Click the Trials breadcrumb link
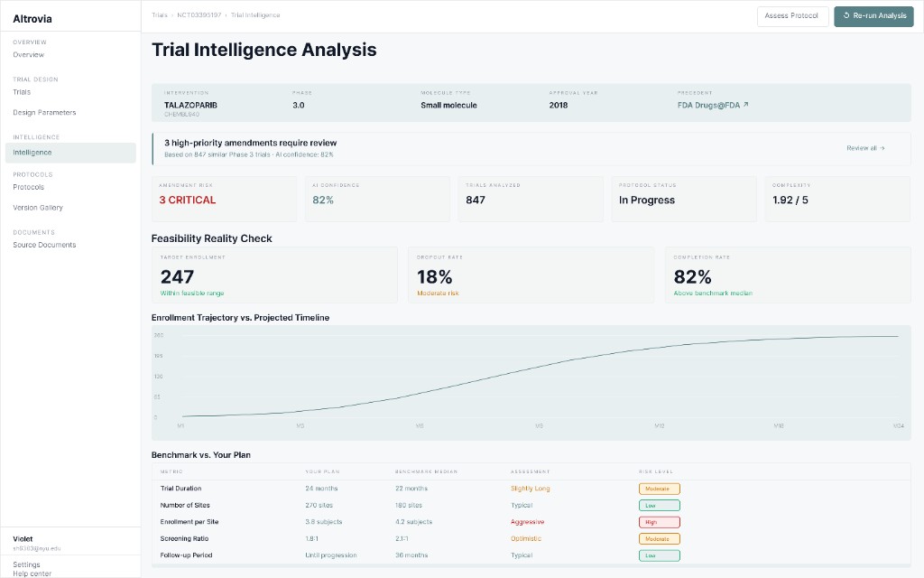924x578 pixels. pyautogui.click(x=160, y=14)
